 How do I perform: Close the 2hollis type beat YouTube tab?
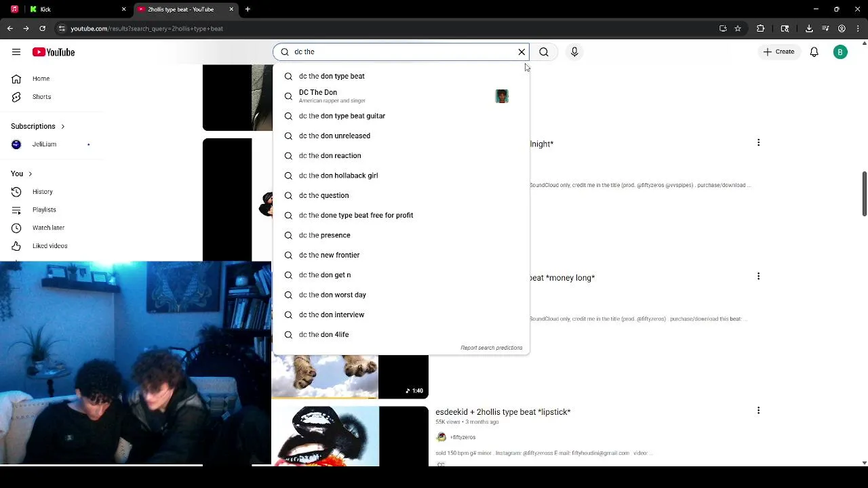(x=231, y=9)
